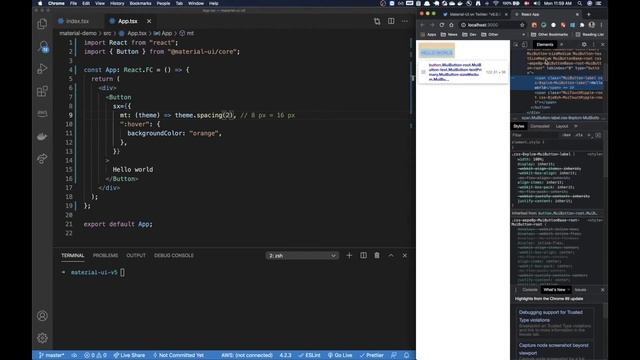Split the terminal panel
This screenshot has height=360, width=640.
point(363,256)
